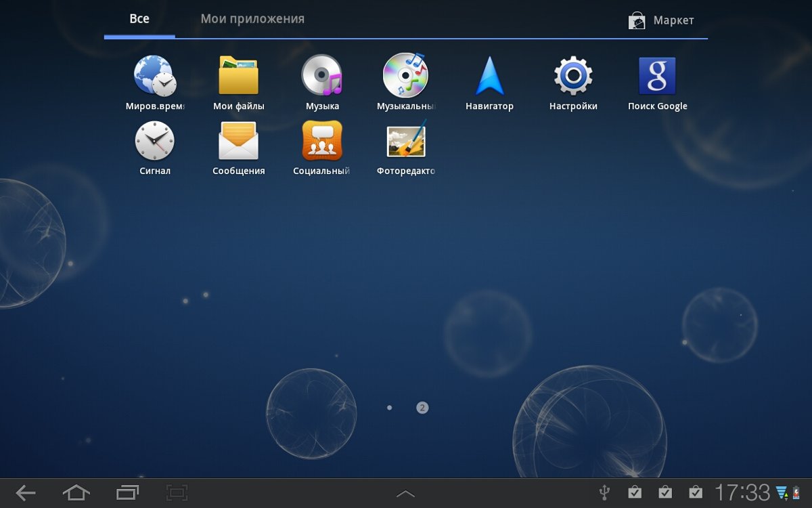
Task: Open the Сигнал alarm clock app
Action: (x=155, y=142)
